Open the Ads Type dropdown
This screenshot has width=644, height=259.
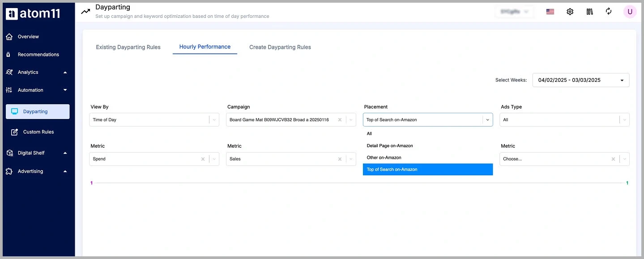(x=564, y=120)
